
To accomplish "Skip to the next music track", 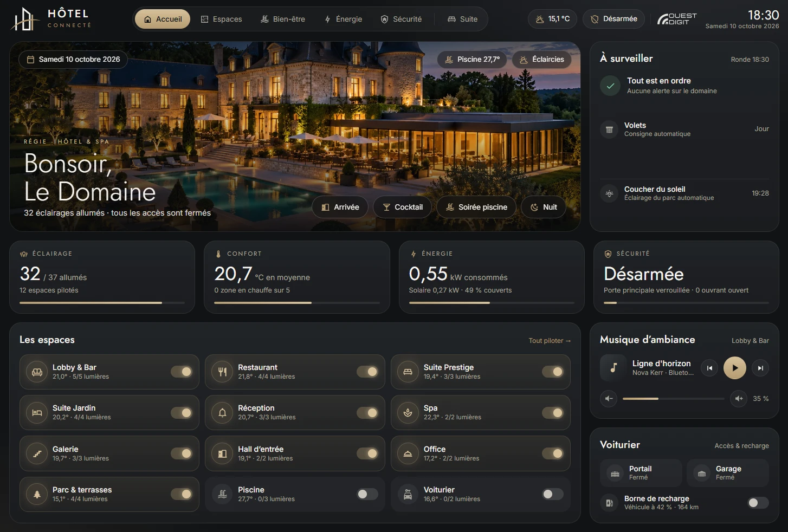I will pyautogui.click(x=760, y=368).
